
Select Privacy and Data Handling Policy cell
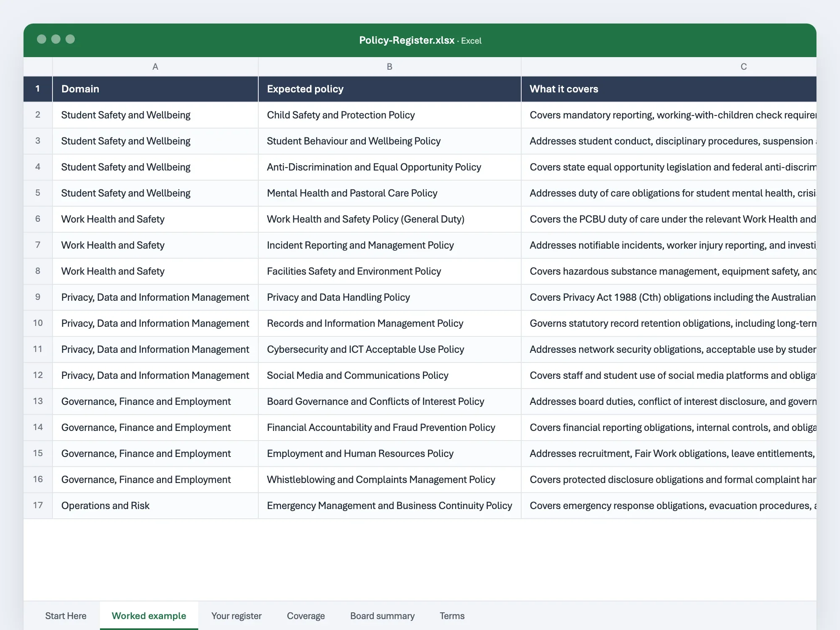390,297
